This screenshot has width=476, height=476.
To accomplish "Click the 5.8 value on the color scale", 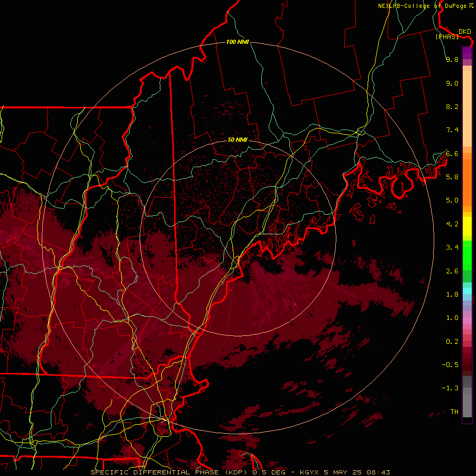I will point(452,177).
